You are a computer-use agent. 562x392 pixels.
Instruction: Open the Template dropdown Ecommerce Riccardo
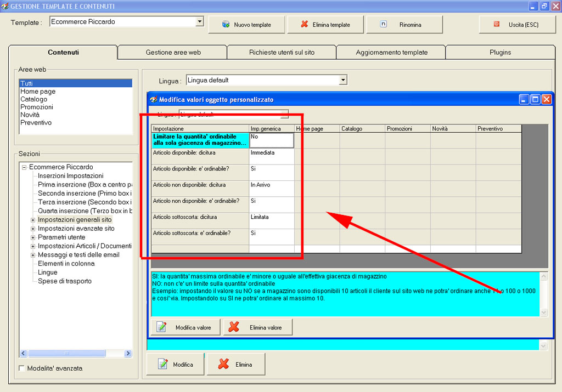[x=200, y=21]
